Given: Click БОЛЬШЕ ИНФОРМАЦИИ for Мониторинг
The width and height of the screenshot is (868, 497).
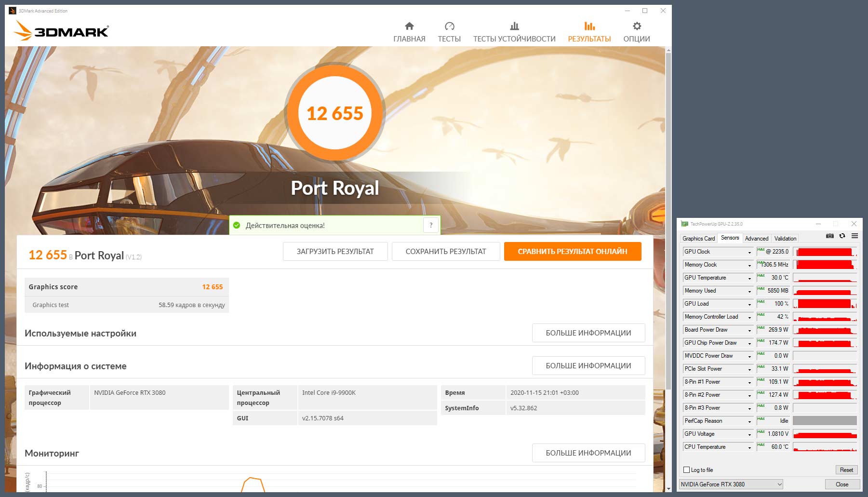Looking at the screenshot, I should pyautogui.click(x=588, y=453).
